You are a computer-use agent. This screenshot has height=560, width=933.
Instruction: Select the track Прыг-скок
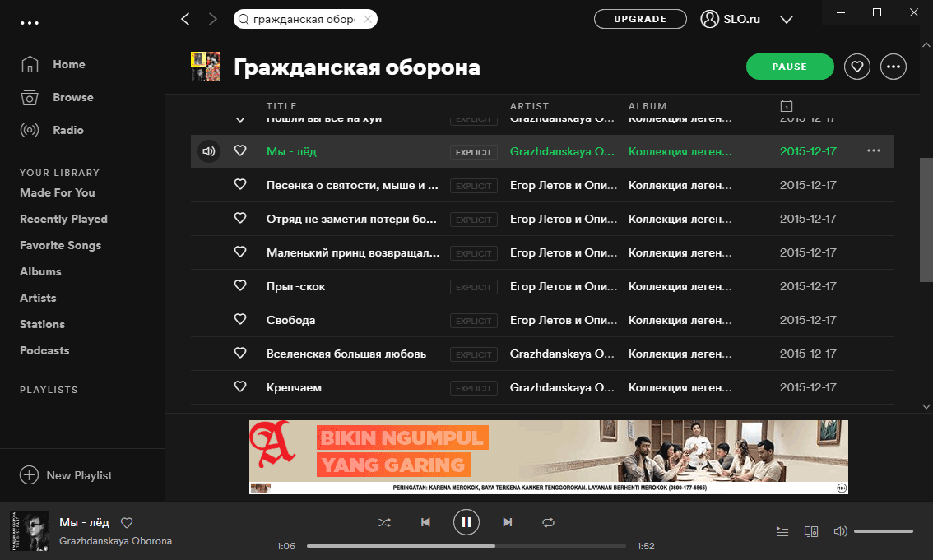tap(295, 286)
